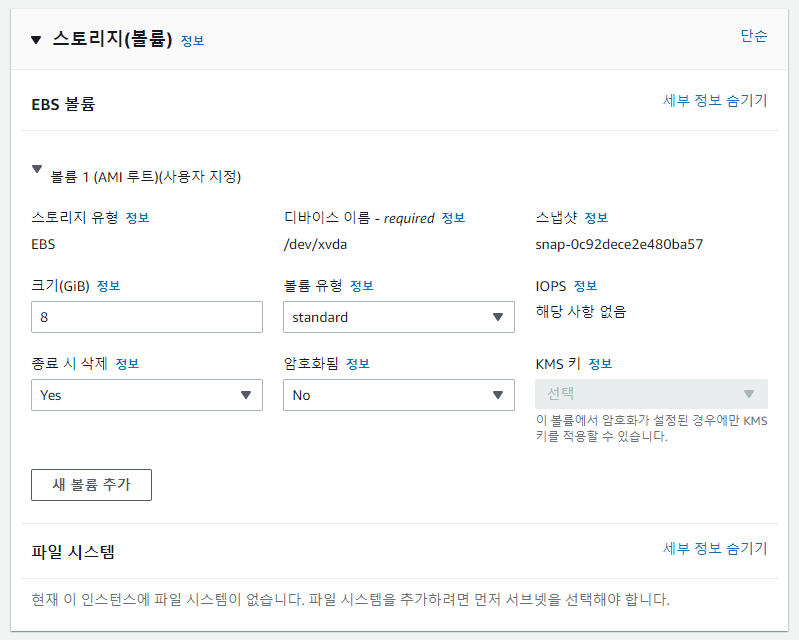Collapse the 스토리지(볼륨) section triangle

[36, 40]
